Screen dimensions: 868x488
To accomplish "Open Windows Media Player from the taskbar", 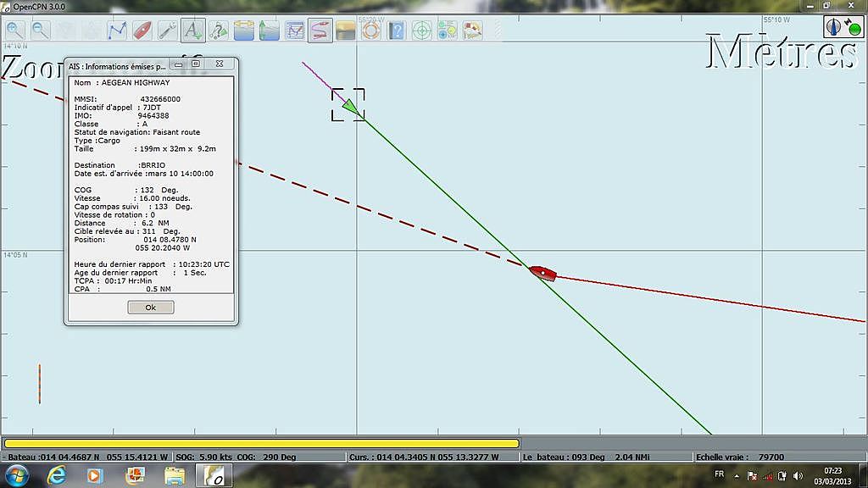I will coord(95,476).
